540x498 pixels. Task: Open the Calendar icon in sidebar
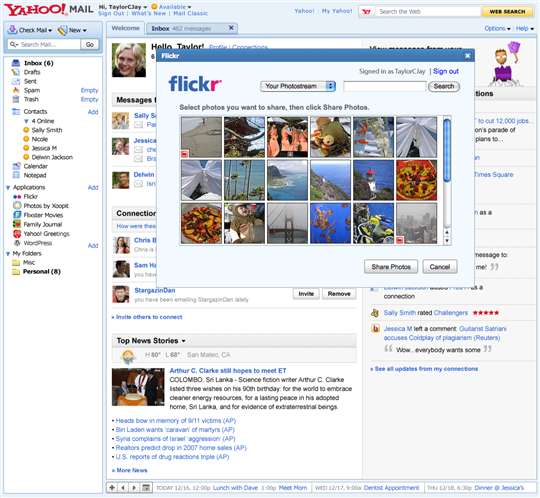click(x=16, y=166)
